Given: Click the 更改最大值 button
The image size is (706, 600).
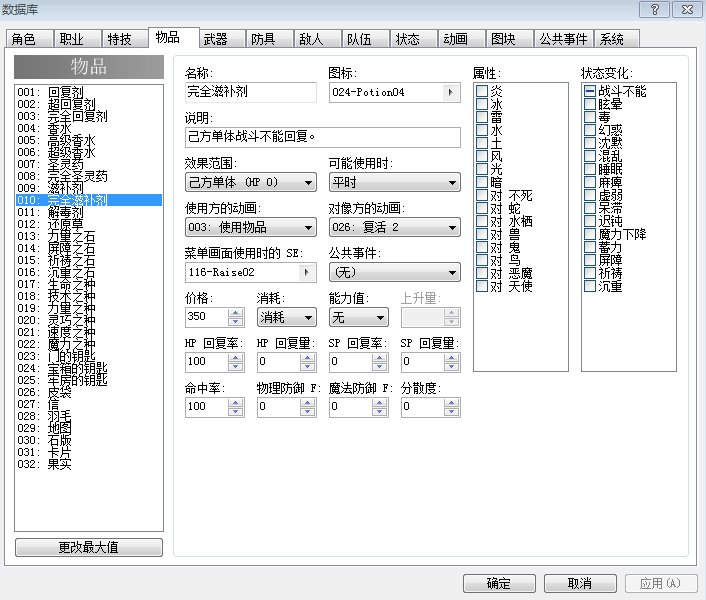Looking at the screenshot, I should [89, 547].
